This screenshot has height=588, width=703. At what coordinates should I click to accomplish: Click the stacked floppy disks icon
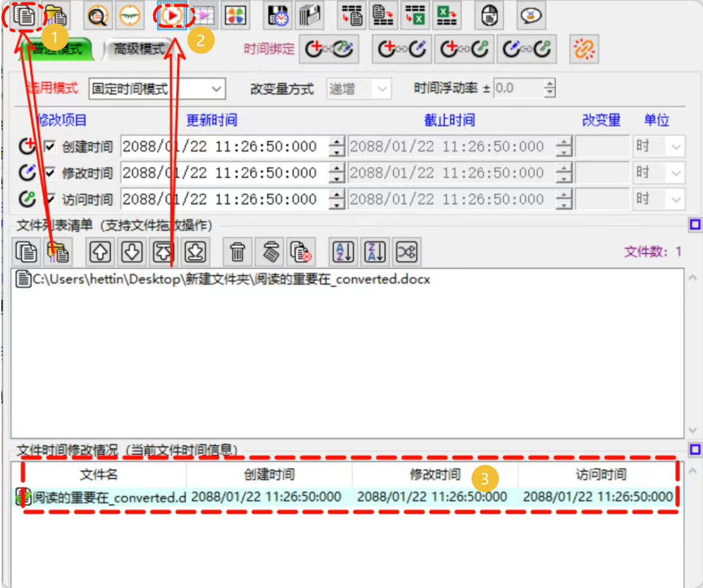click(310, 16)
